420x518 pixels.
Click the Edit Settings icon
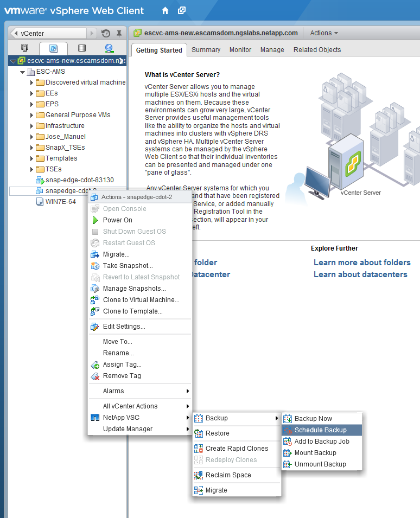click(x=95, y=327)
